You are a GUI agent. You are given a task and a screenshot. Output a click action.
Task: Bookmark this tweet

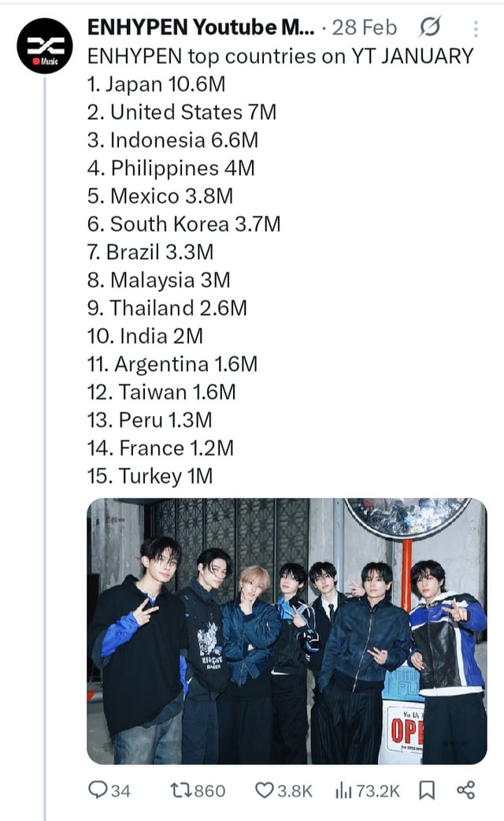[426, 790]
